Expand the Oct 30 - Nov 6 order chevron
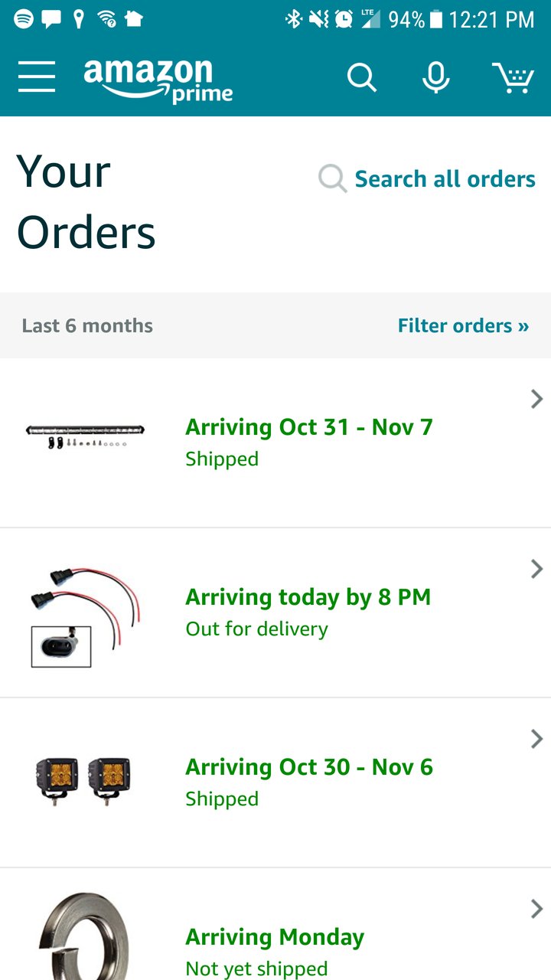 click(536, 739)
